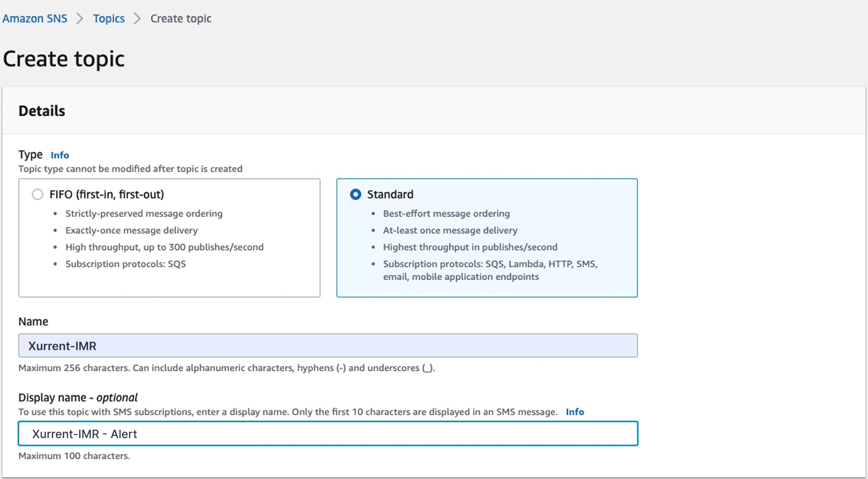Click the Name field label
The width and height of the screenshot is (868, 479).
pos(33,321)
